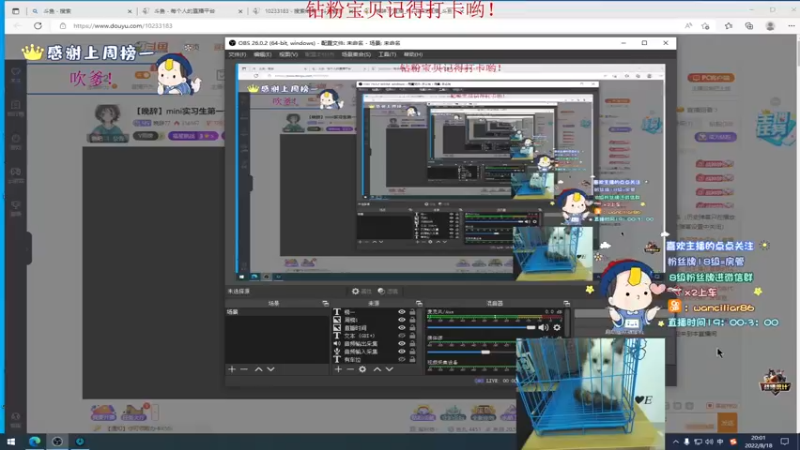Move source down in Sources panel
This screenshot has width=800, height=450.
click(389, 369)
